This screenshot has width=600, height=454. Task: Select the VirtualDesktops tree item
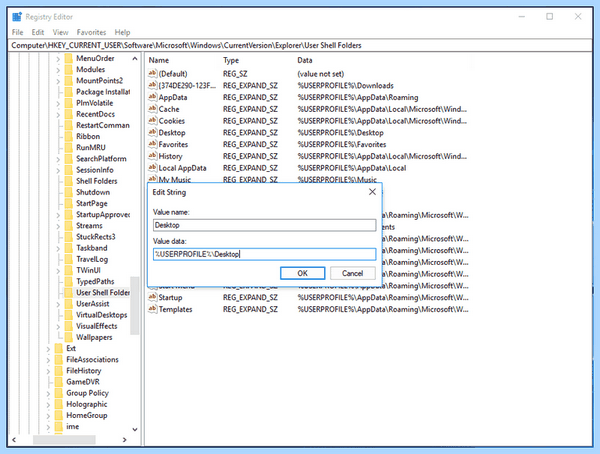point(101,315)
